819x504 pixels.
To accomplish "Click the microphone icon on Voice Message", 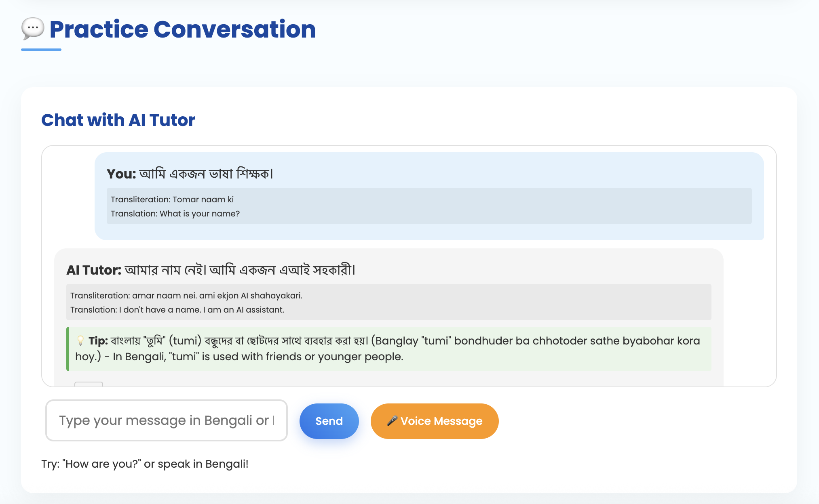I will (392, 421).
